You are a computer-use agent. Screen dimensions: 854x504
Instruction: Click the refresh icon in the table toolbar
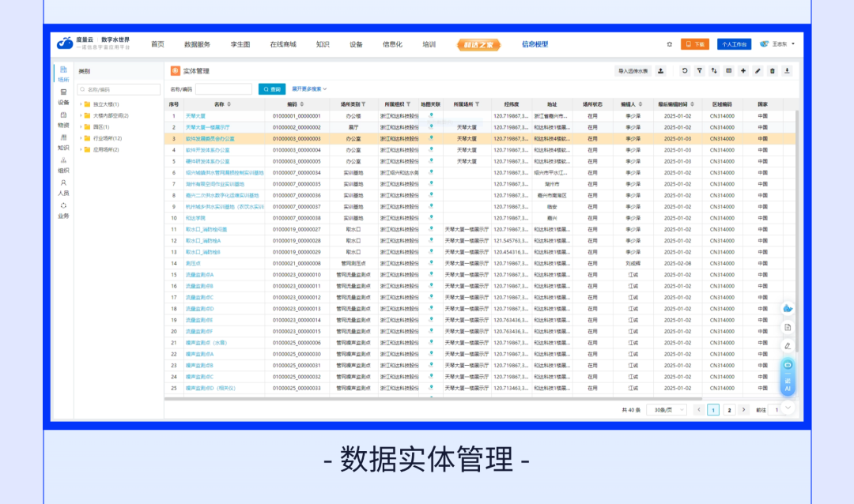tap(685, 71)
